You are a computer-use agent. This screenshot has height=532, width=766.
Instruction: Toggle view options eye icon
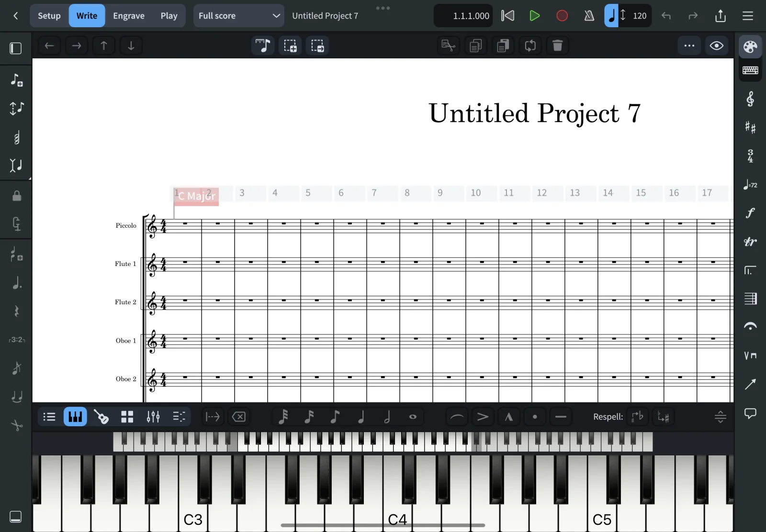click(717, 46)
